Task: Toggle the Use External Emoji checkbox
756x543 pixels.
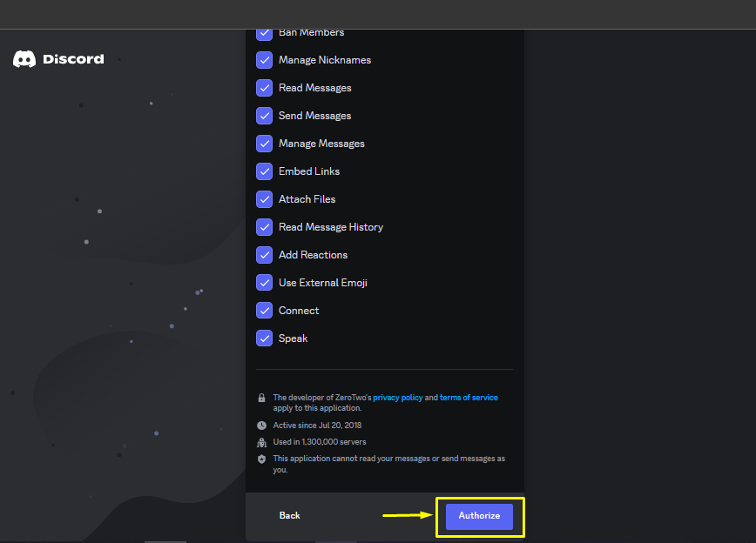Action: click(x=264, y=283)
